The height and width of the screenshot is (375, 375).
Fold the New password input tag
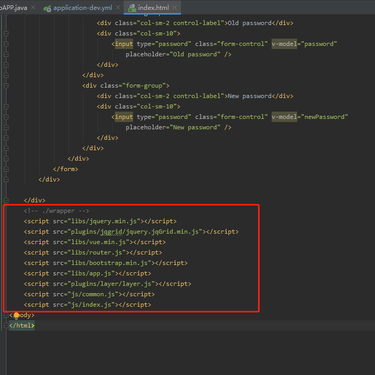point(6,117)
